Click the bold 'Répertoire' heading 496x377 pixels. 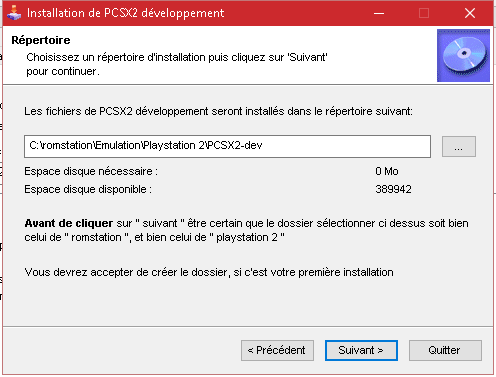(41, 40)
